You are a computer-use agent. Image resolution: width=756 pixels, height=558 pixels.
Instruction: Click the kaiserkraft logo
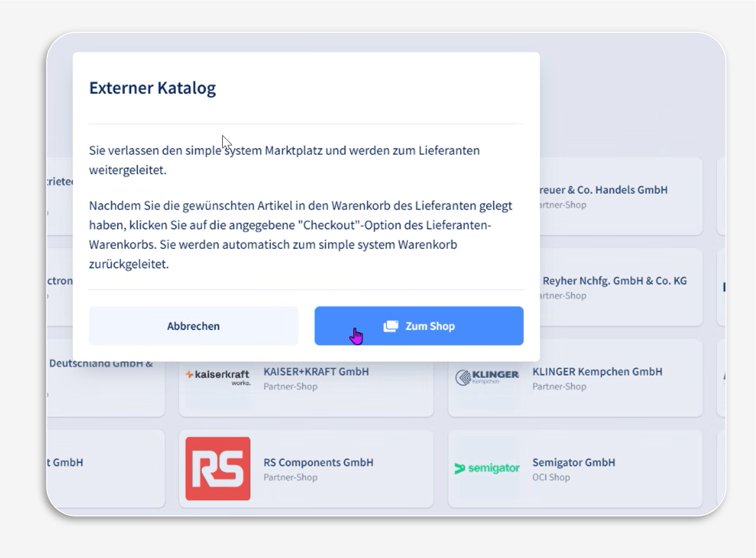[218, 377]
